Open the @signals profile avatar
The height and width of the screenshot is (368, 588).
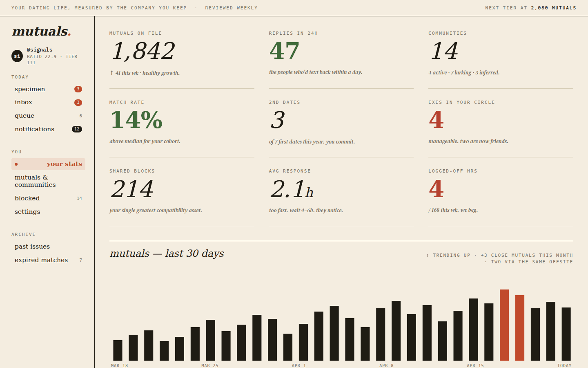pos(17,56)
